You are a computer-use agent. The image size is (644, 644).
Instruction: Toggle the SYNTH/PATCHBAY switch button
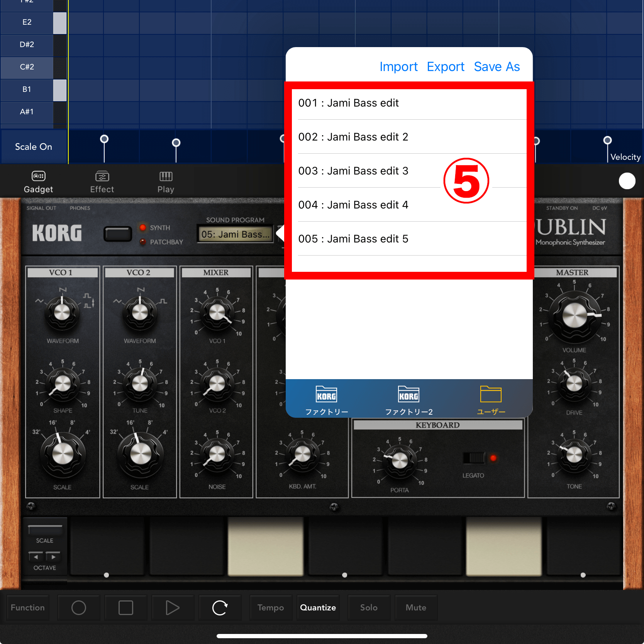tap(118, 234)
